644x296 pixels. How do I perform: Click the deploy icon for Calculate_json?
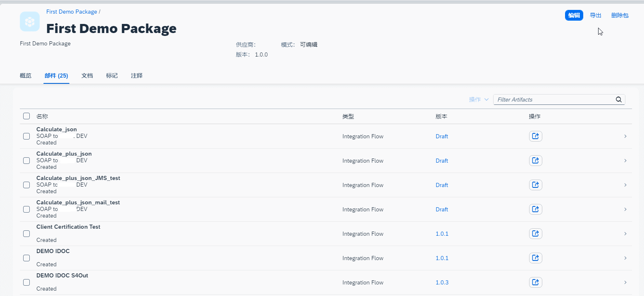[x=535, y=136]
